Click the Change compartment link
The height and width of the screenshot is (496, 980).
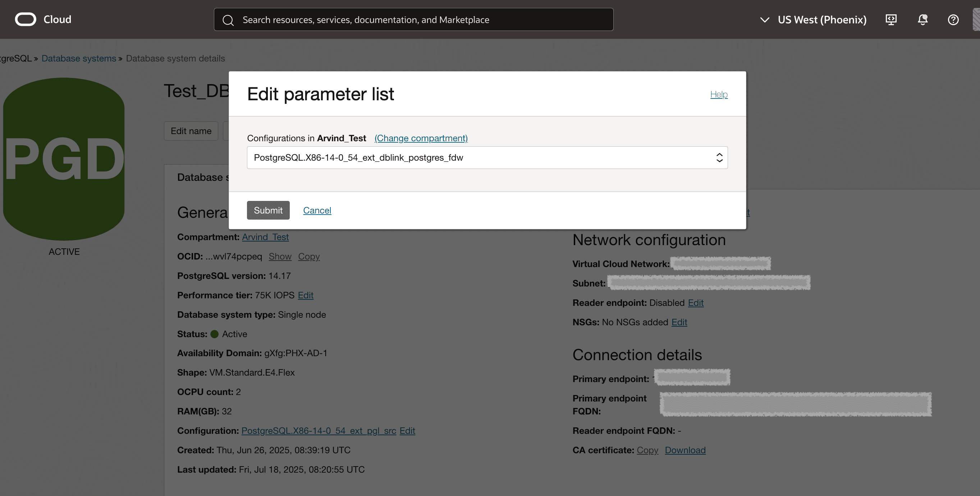tap(421, 138)
